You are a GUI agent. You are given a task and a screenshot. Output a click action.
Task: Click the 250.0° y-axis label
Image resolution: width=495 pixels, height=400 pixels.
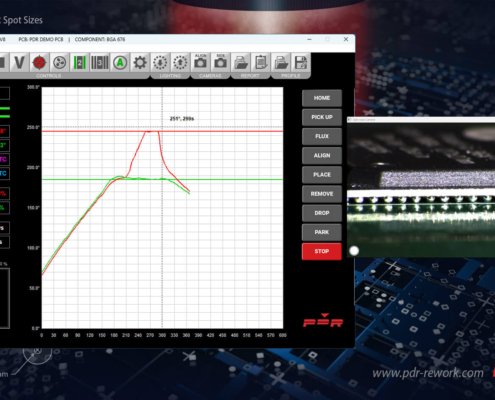pos(33,127)
